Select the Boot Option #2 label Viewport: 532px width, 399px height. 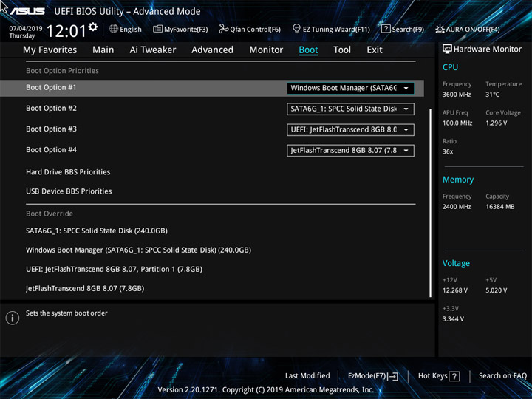click(51, 108)
